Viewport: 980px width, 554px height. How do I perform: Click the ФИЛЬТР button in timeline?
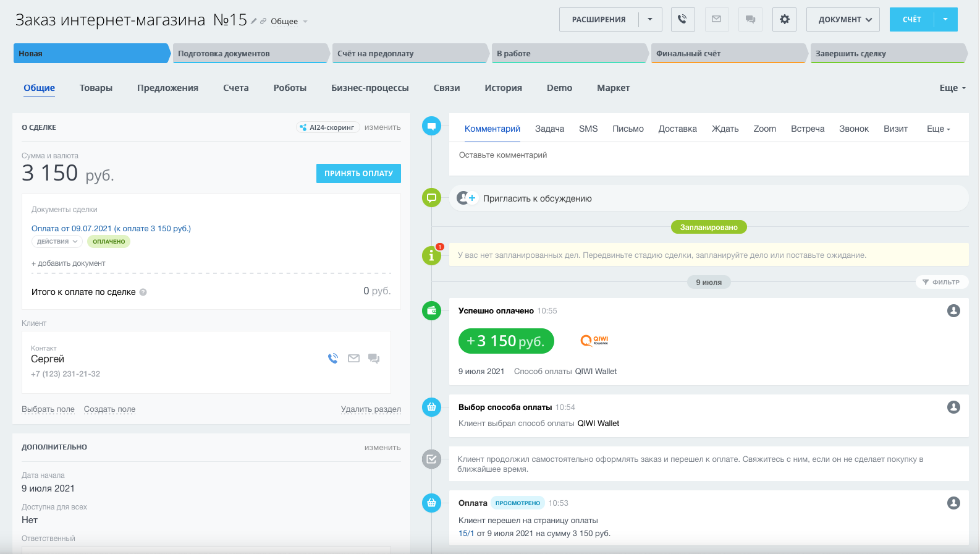click(941, 282)
